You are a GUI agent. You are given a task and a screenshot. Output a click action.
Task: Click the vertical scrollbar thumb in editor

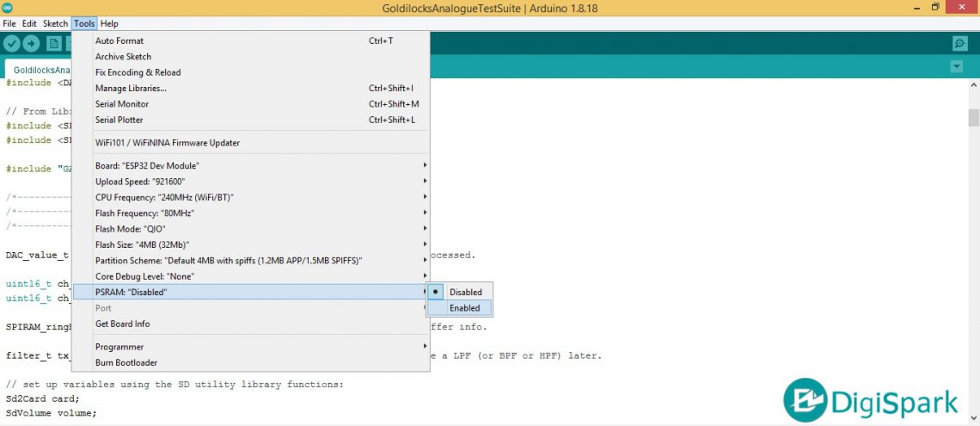pos(973,117)
